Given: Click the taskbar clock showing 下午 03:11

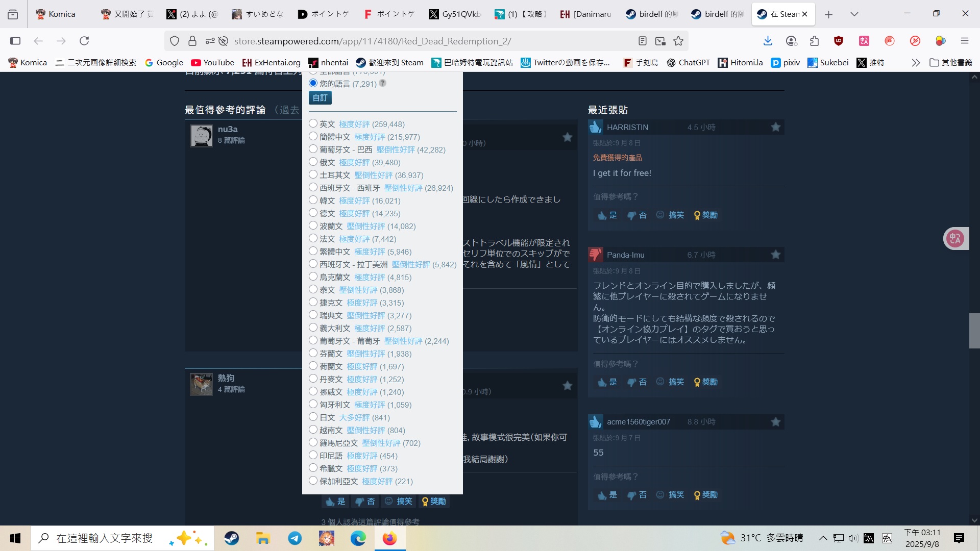Looking at the screenshot, I should click(922, 538).
